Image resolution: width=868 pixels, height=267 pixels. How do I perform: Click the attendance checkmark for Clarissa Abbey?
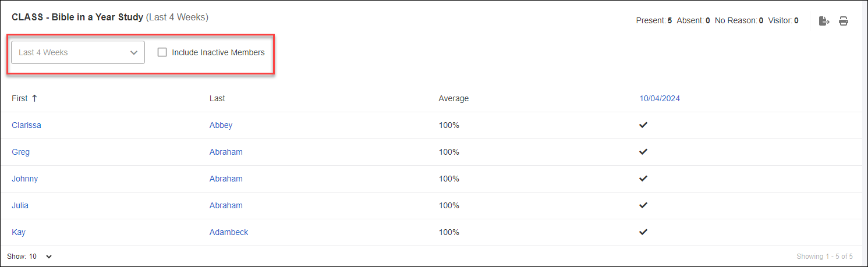pyautogui.click(x=643, y=125)
